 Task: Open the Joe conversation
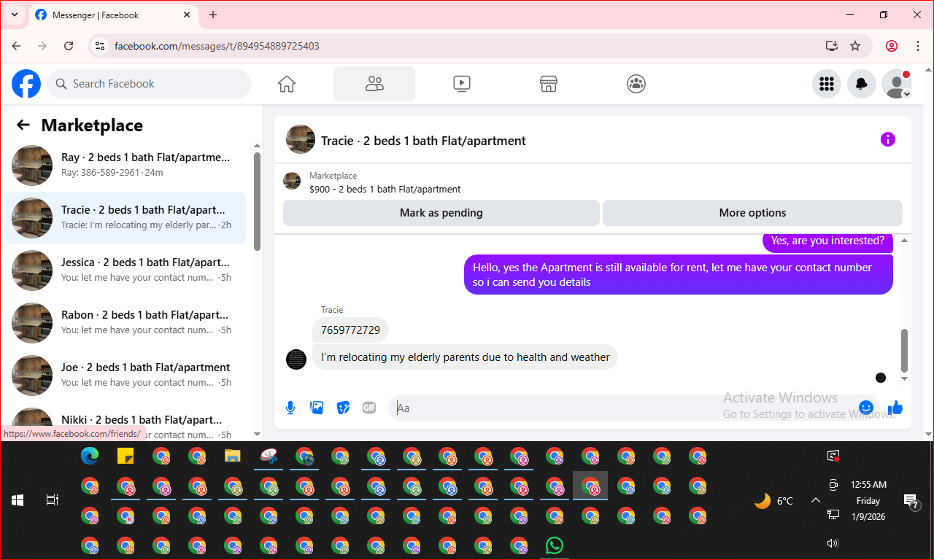click(126, 376)
